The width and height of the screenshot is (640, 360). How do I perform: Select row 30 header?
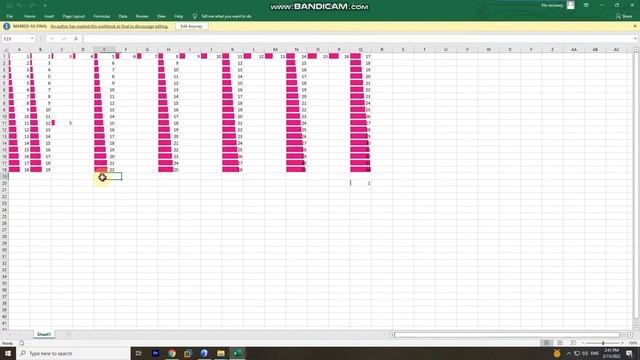[4, 250]
